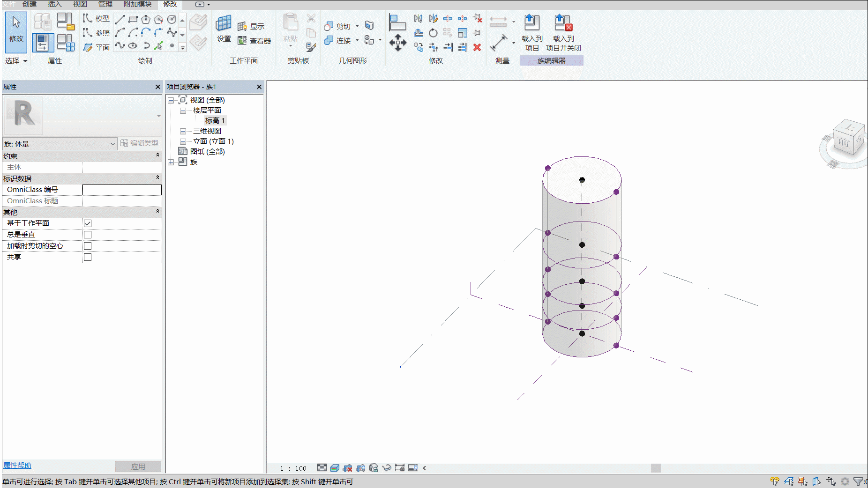This screenshot has height=488, width=868.
Task: Open the 剪切 dropdown arrow
Action: tap(357, 26)
